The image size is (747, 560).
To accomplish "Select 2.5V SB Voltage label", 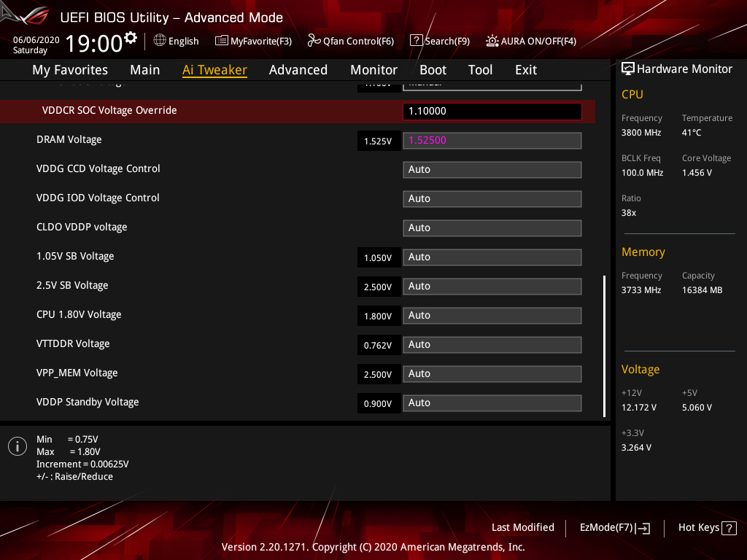I will click(x=72, y=285).
